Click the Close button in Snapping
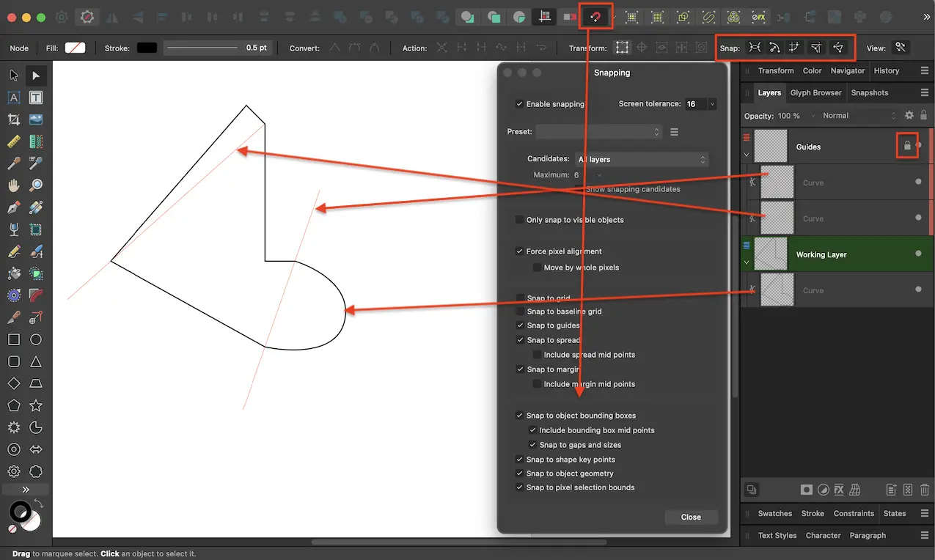The height and width of the screenshot is (560, 935). [691, 517]
